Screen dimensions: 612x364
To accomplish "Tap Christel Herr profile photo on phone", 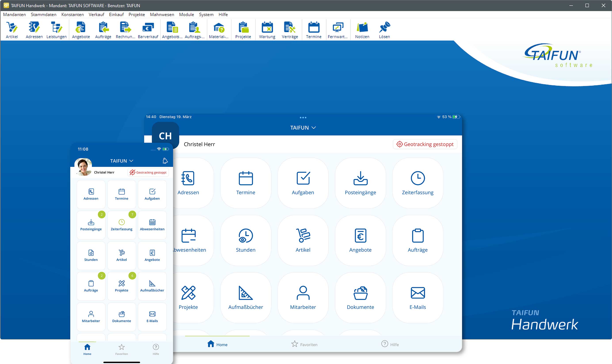I will tap(83, 167).
